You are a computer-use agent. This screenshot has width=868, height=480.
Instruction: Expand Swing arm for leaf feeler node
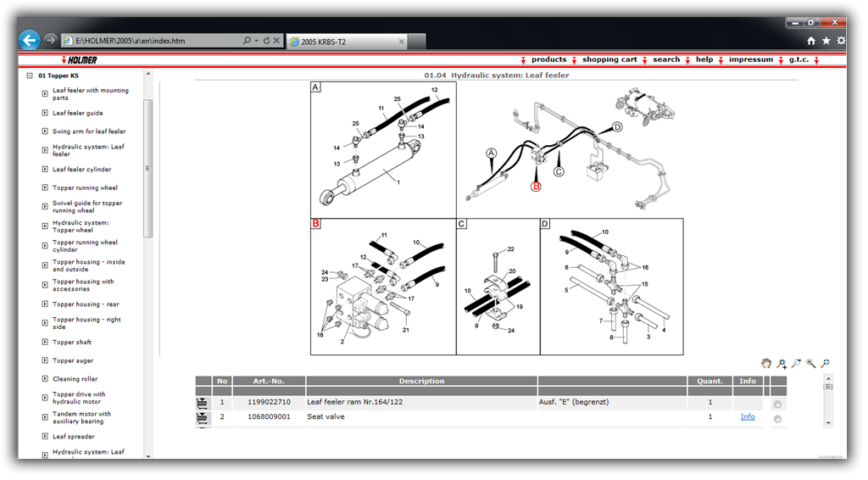click(x=45, y=131)
